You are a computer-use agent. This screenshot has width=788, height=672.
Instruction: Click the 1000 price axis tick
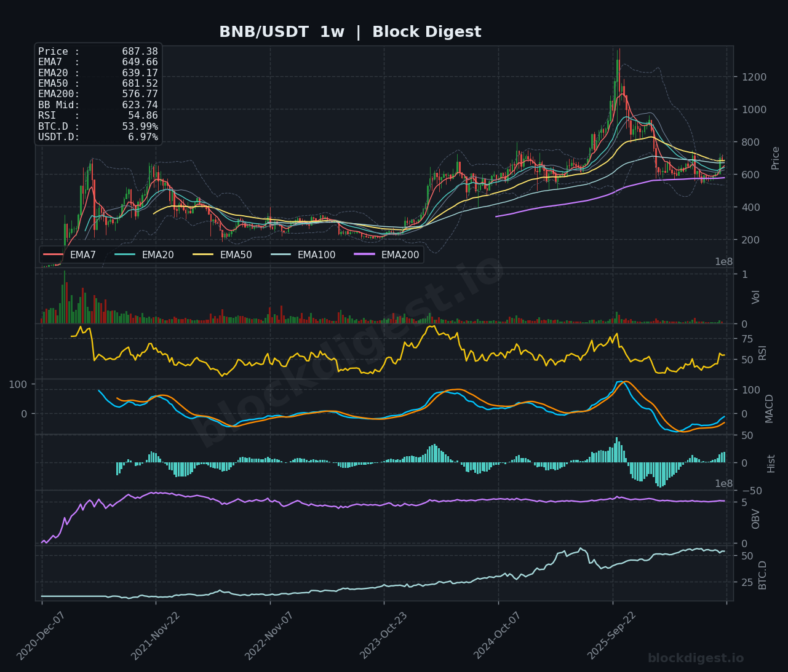(754, 109)
